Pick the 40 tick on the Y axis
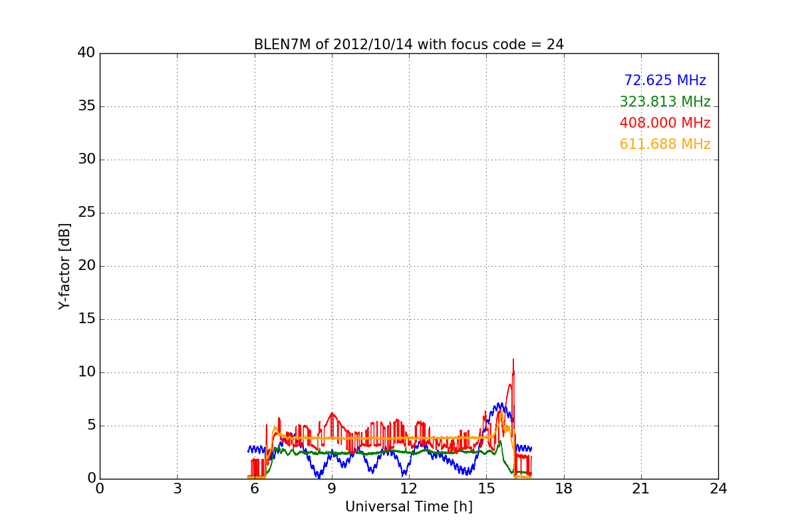The width and height of the screenshot is (798, 532). pyautogui.click(x=86, y=53)
